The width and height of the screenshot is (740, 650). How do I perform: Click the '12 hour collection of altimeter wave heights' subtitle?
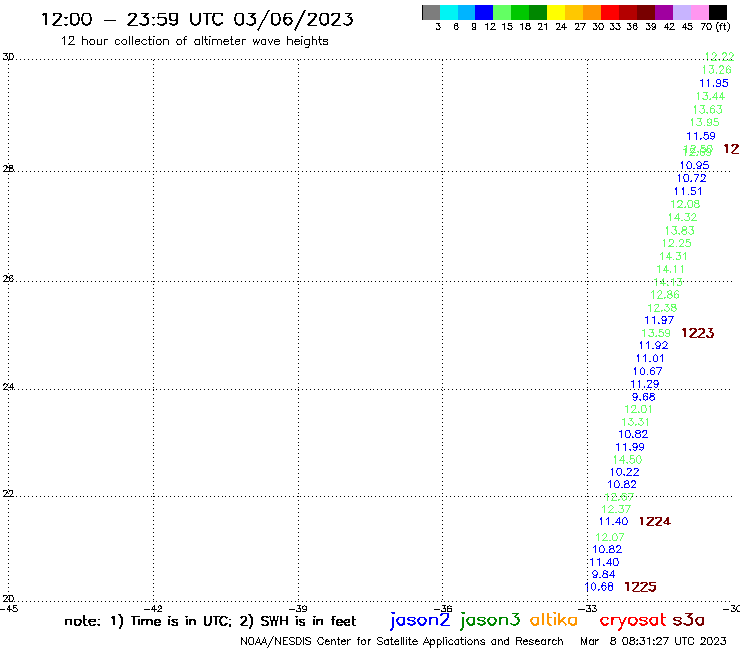pos(194,41)
